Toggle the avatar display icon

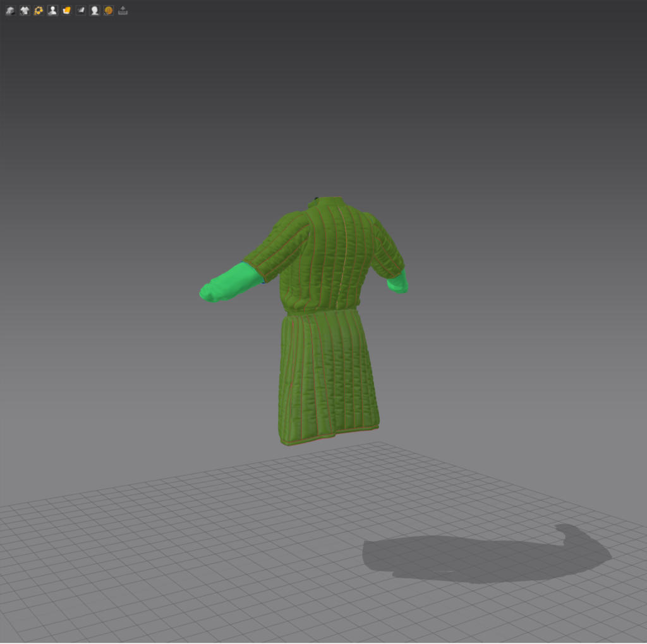coord(53,11)
